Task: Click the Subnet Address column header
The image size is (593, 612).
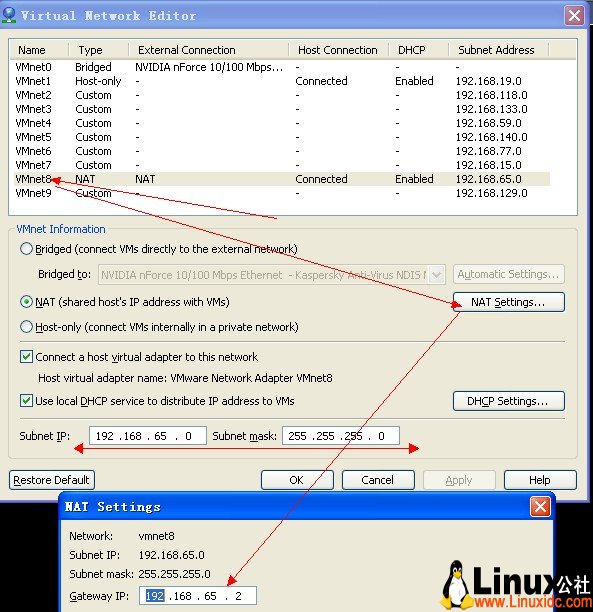Action: pos(499,50)
